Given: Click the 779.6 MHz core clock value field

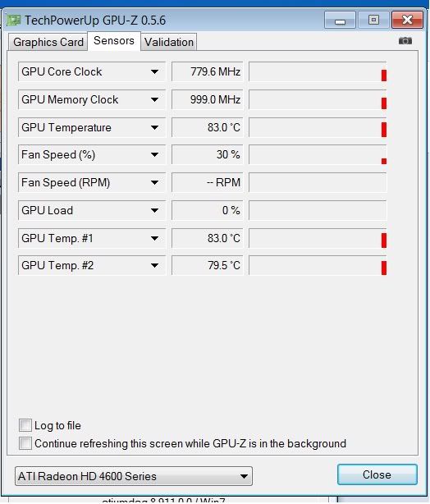Looking at the screenshot, I should point(208,71).
